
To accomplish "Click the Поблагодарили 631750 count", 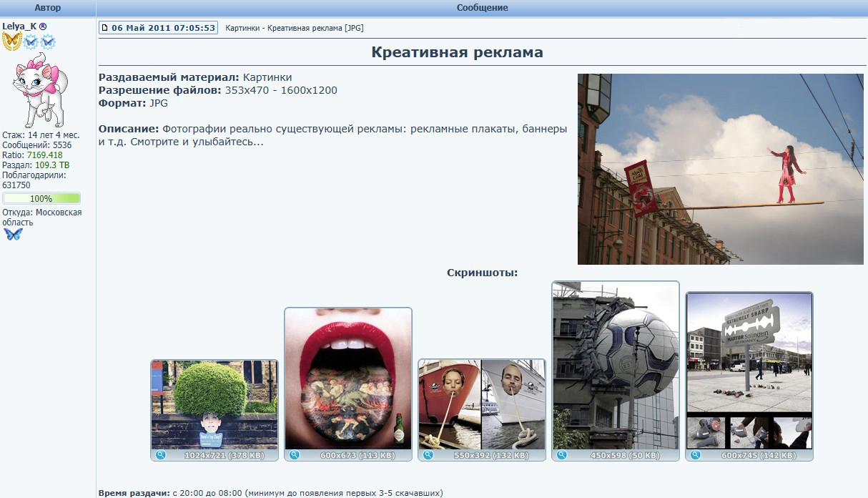I will pos(16,185).
